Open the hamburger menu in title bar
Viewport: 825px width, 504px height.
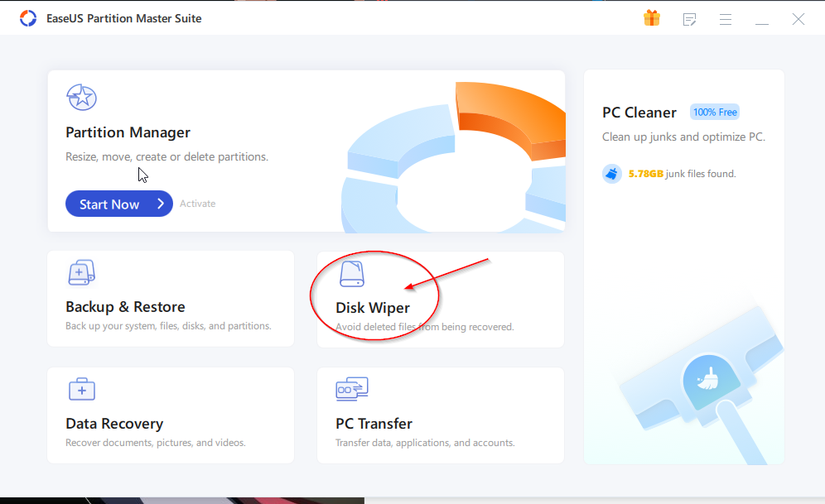(x=726, y=19)
